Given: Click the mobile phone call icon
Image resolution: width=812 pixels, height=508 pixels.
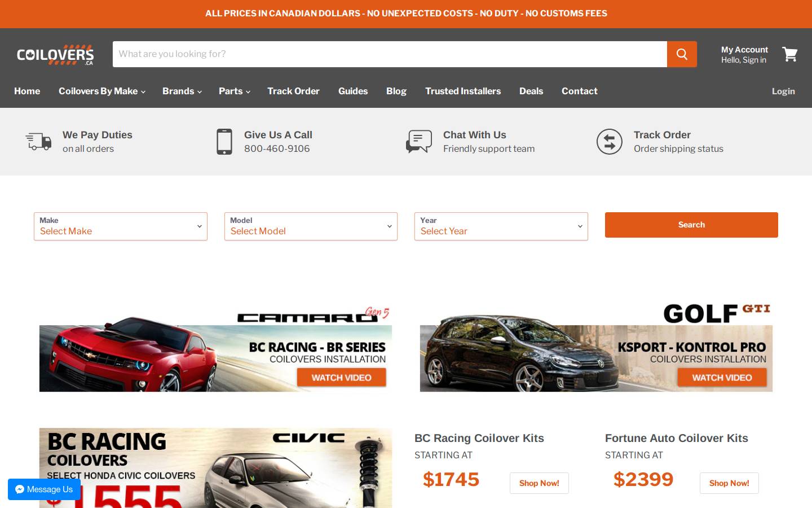Looking at the screenshot, I should (x=224, y=142).
